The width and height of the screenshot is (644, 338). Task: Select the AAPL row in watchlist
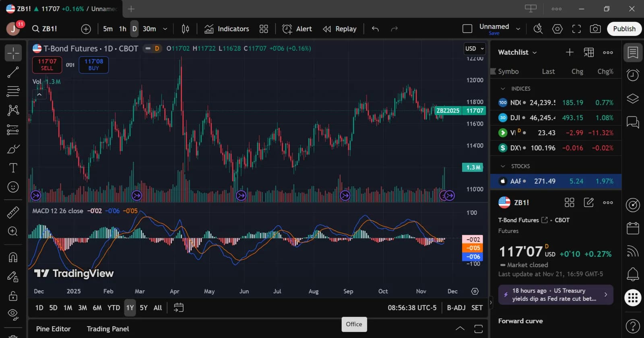556,181
